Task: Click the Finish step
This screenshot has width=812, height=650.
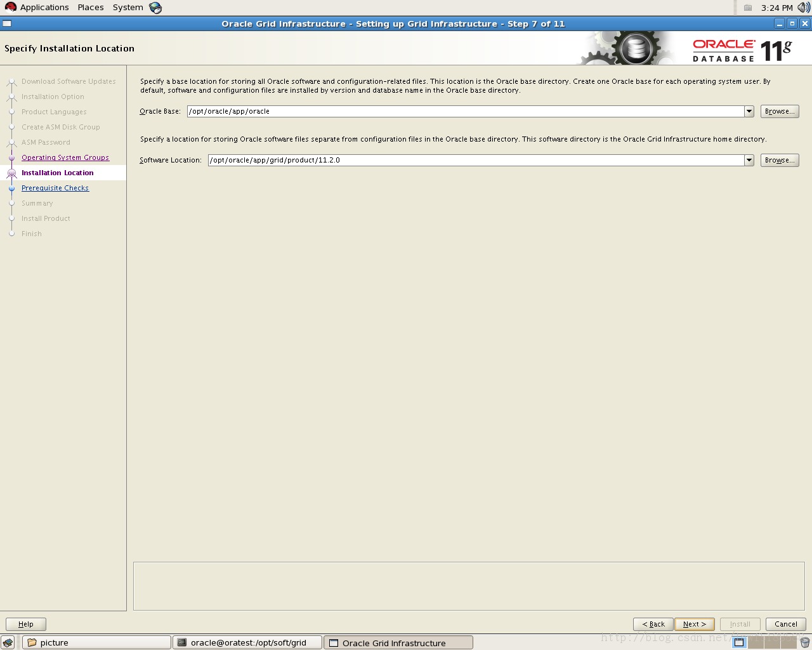Action: 32,234
